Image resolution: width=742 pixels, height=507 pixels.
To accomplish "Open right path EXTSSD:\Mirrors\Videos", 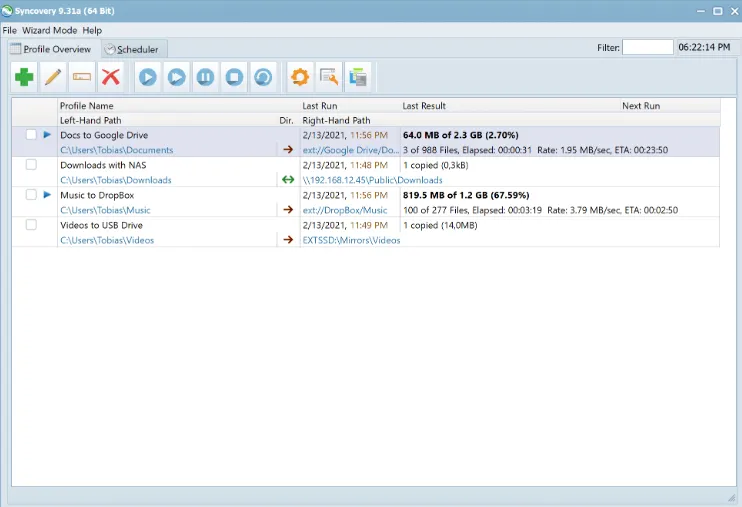I will click(x=351, y=240).
